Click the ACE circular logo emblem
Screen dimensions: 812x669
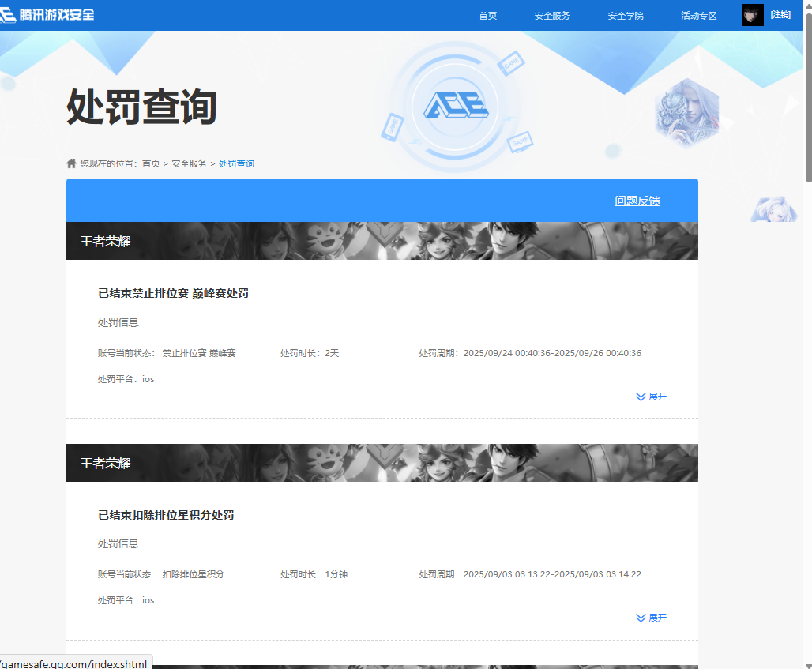pyautogui.click(x=455, y=107)
